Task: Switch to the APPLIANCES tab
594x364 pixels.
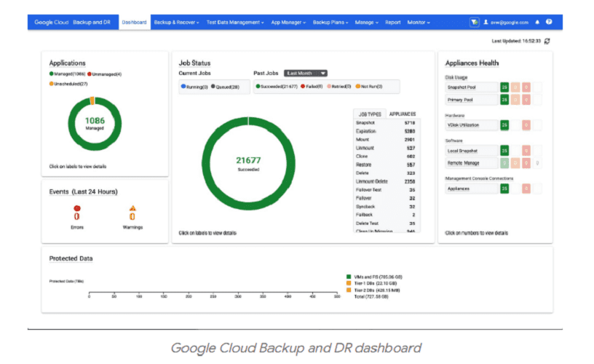Action: pyautogui.click(x=403, y=114)
